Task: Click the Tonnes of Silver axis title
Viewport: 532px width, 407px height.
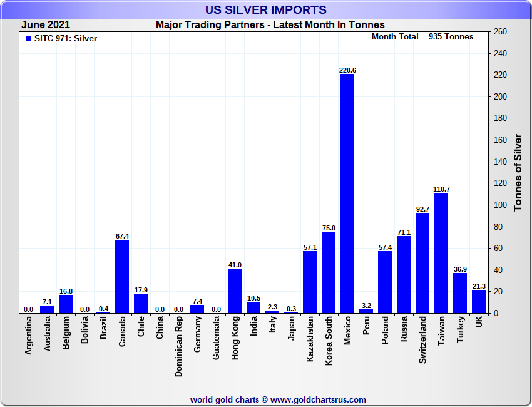Action: [x=518, y=172]
